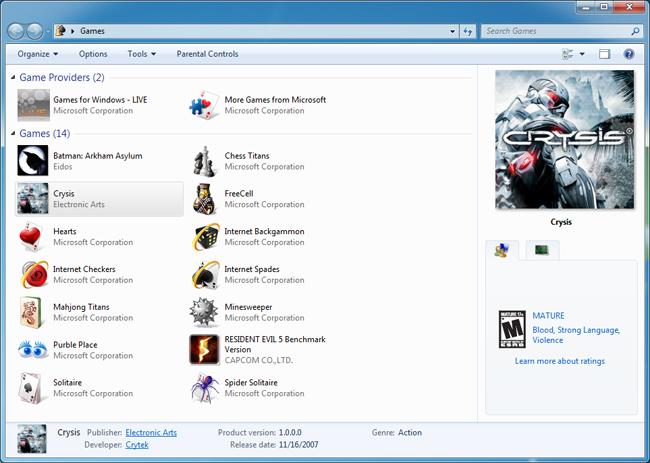
Task: Click the CAPCOM CO.,LTD. publisher text
Action: [259, 360]
